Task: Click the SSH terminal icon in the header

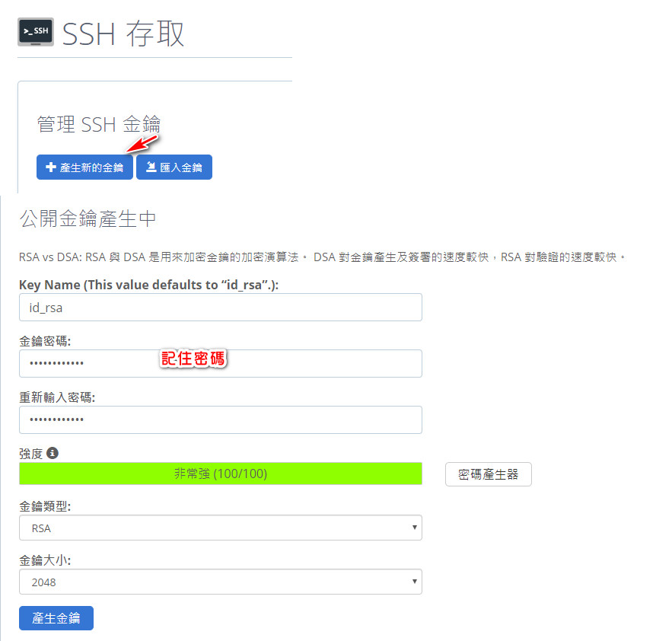Action: (35, 32)
